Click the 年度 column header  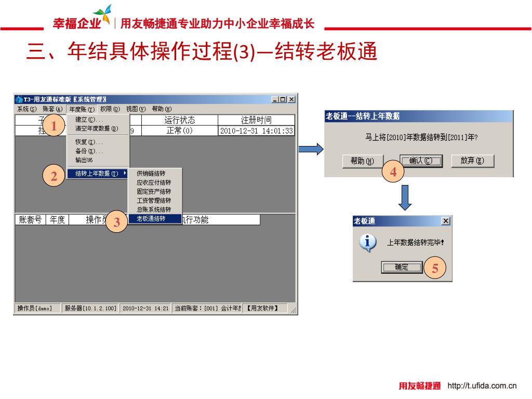pos(57,220)
